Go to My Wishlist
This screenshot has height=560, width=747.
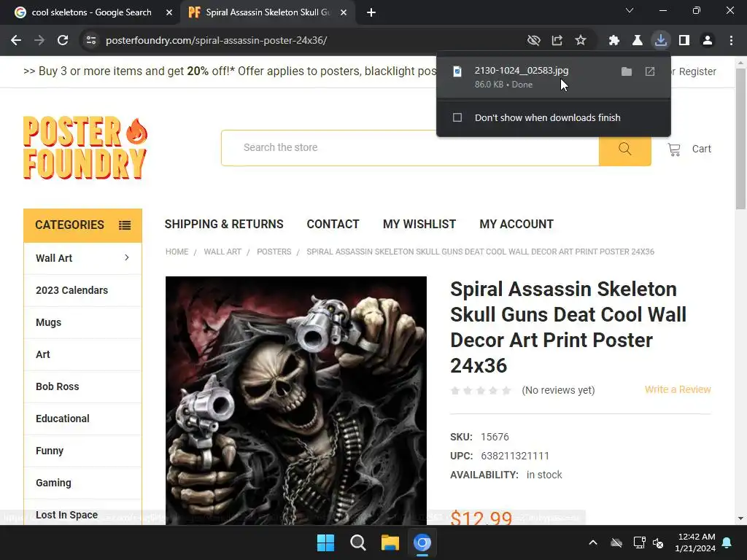tap(419, 225)
